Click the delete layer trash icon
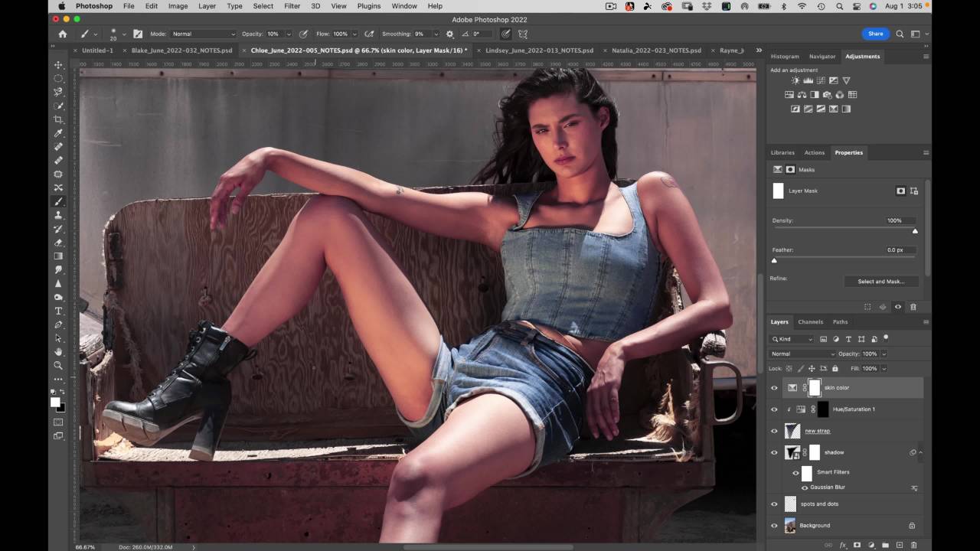Viewport: 980px width, 551px height. tap(913, 545)
